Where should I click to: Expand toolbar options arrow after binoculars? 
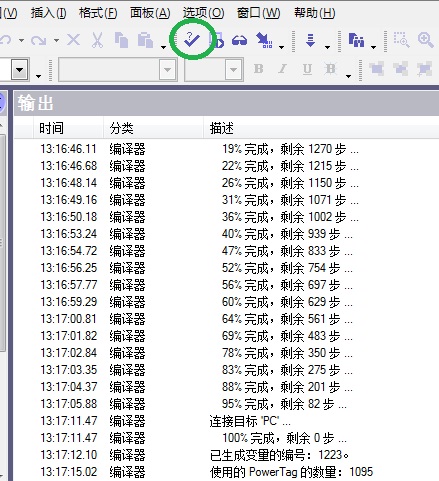pyautogui.click(x=374, y=47)
